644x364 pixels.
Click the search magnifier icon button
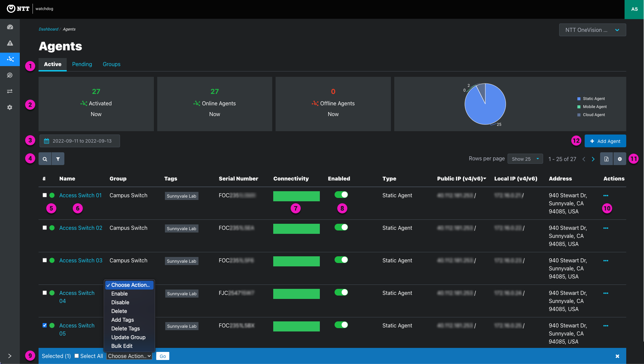tap(45, 159)
